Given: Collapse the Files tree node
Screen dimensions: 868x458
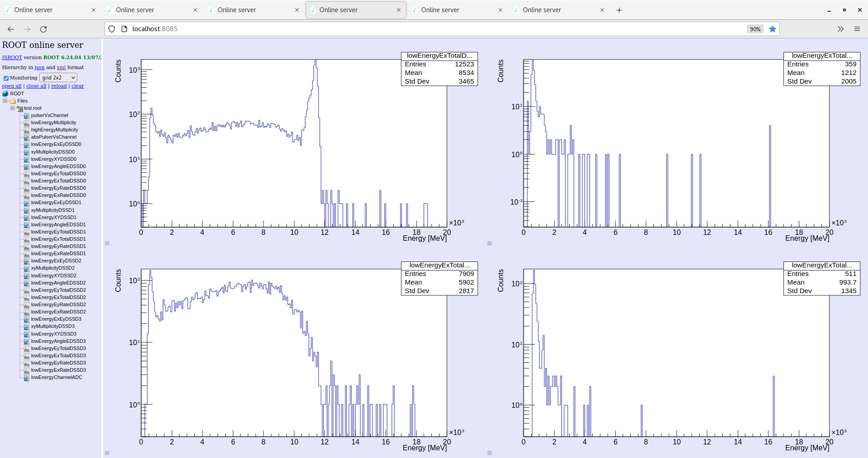Looking at the screenshot, I should pyautogui.click(x=5, y=101).
